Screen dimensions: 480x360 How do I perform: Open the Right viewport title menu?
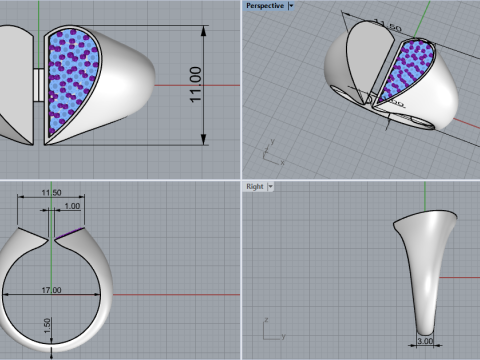click(255, 187)
